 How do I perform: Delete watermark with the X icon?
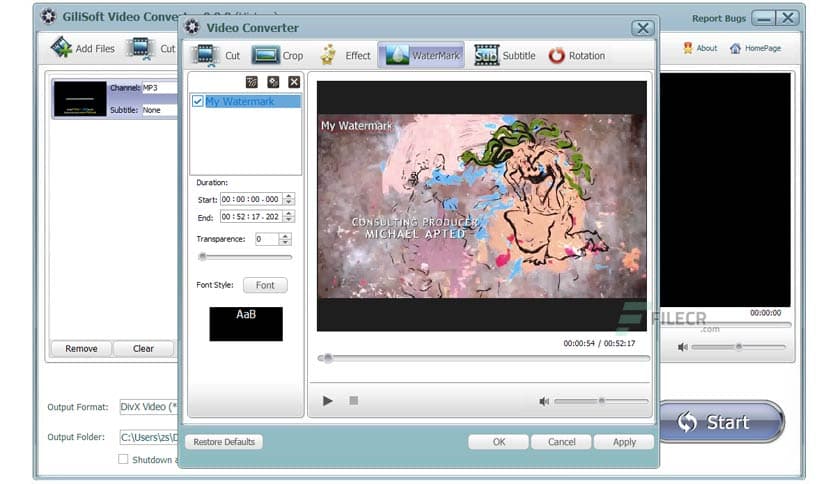(294, 82)
